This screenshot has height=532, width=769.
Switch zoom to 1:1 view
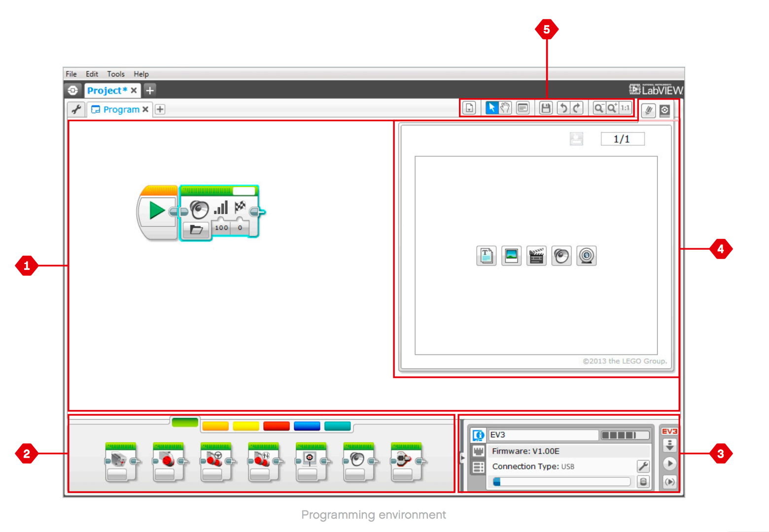625,108
